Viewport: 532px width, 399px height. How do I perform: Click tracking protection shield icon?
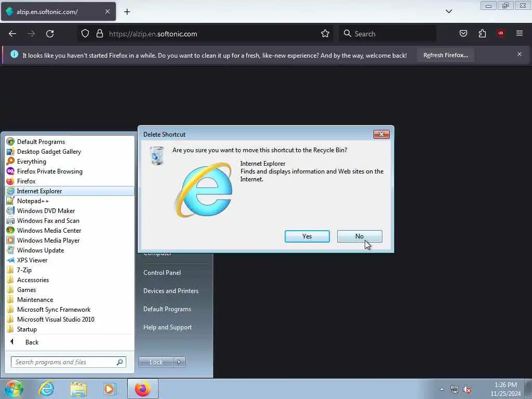click(85, 34)
